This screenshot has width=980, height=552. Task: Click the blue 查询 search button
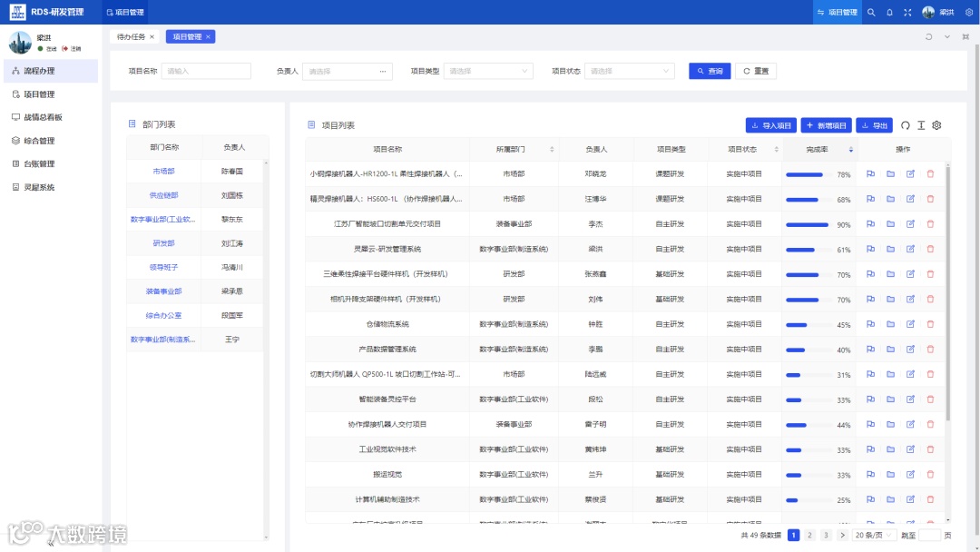(710, 71)
